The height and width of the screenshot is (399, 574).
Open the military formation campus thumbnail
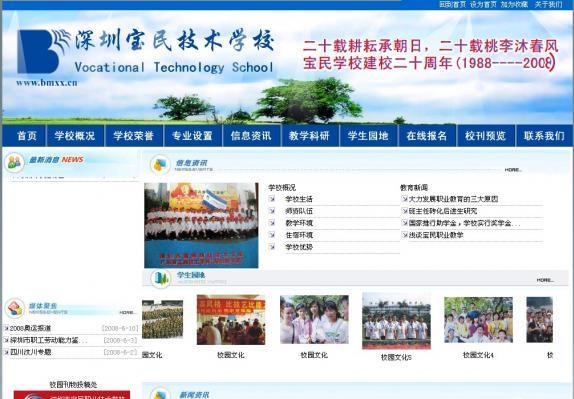coord(162,320)
